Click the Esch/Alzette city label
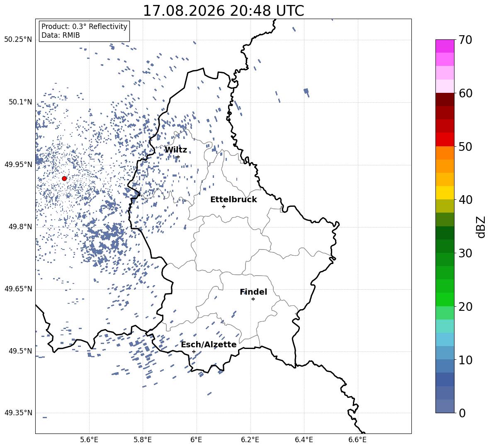Screen dimensions: 491x448 click(x=209, y=344)
